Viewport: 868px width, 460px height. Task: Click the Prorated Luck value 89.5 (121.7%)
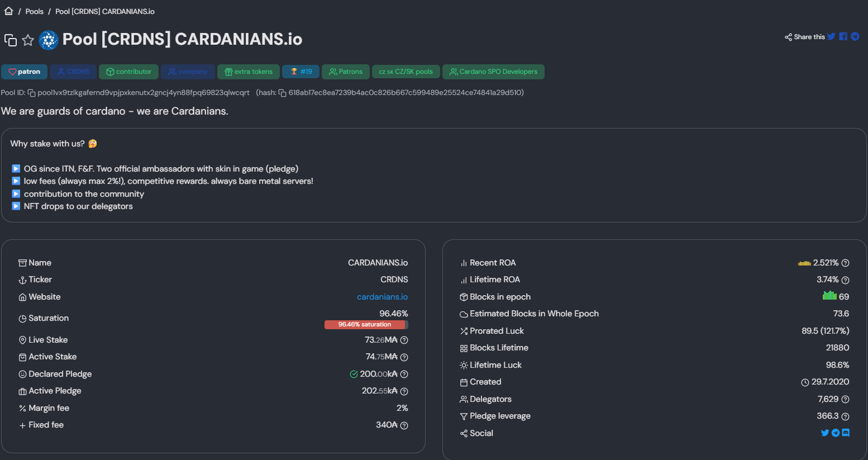826,331
